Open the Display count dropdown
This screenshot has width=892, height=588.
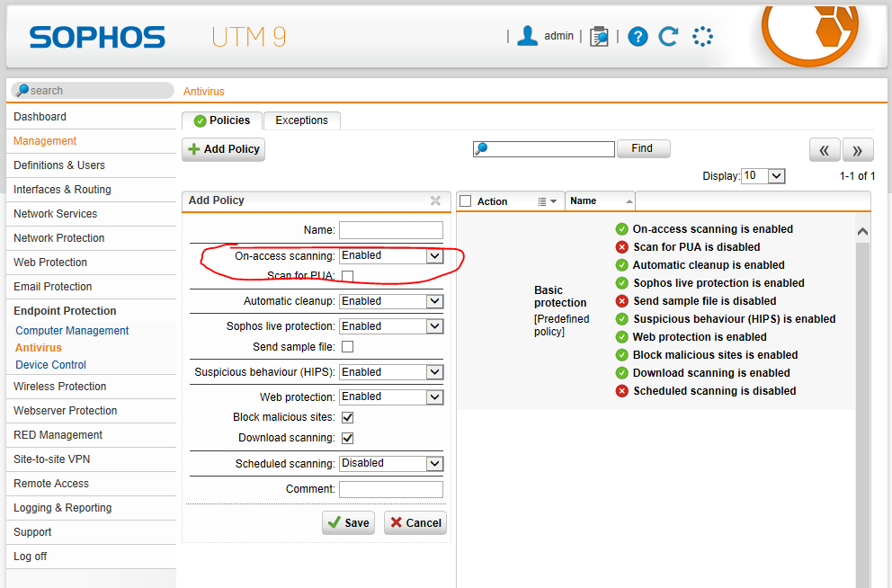[x=763, y=175]
